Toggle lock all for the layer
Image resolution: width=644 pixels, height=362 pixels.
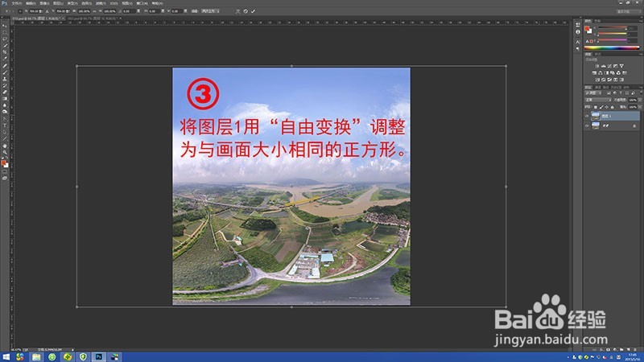[613, 107]
